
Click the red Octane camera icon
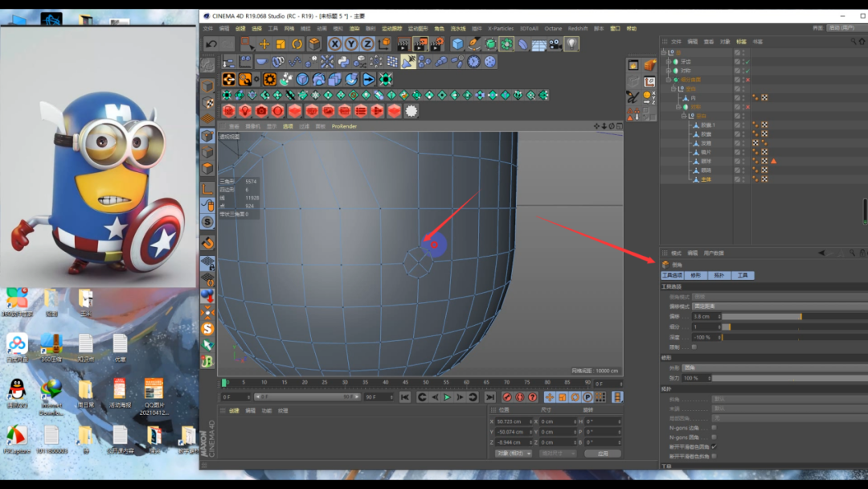tap(261, 111)
